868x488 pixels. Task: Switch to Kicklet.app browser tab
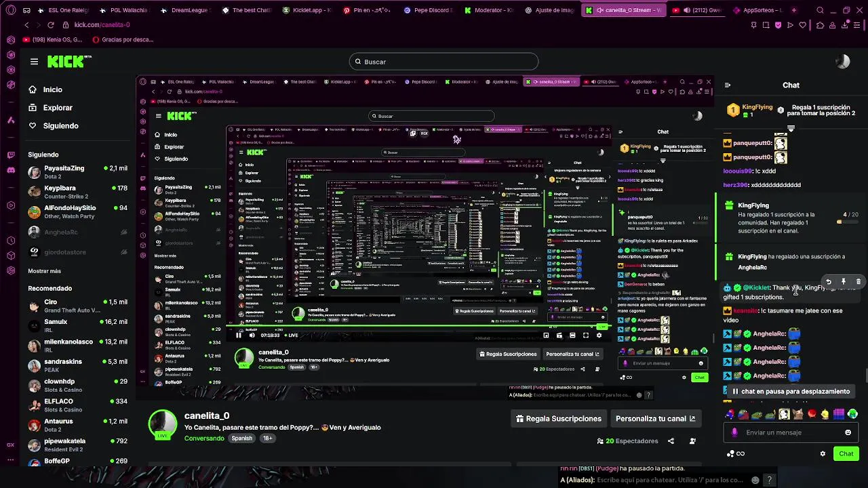(x=308, y=10)
